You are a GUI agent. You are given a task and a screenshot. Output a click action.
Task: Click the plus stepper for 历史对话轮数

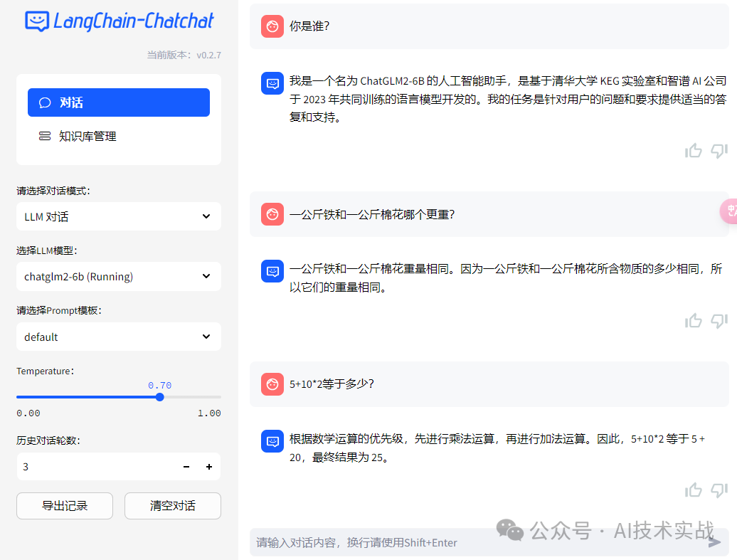click(x=208, y=467)
